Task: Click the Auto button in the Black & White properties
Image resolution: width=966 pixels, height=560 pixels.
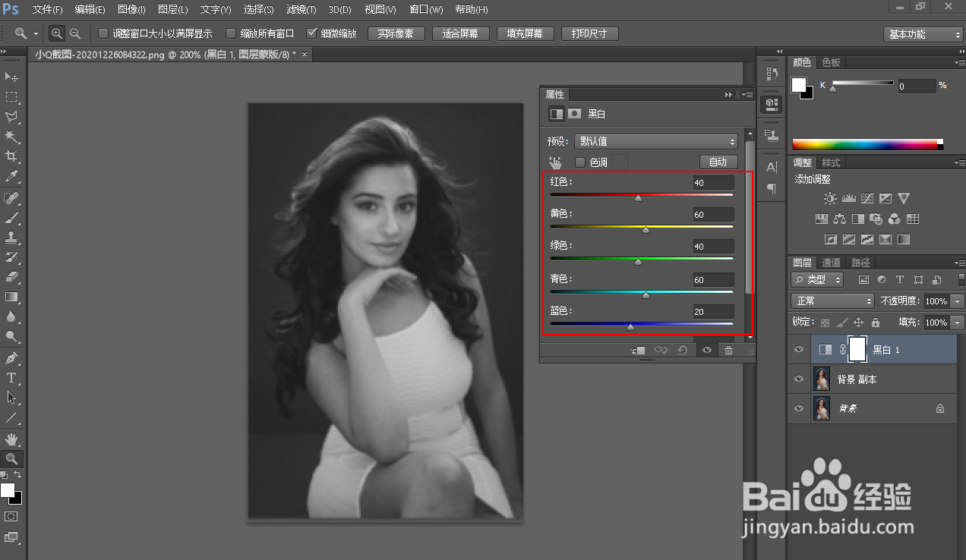Action: pyautogui.click(x=718, y=162)
